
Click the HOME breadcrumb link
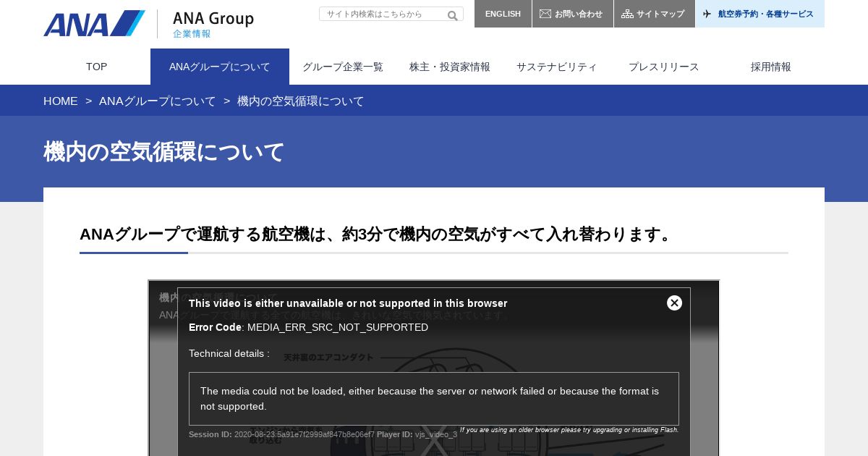click(61, 101)
